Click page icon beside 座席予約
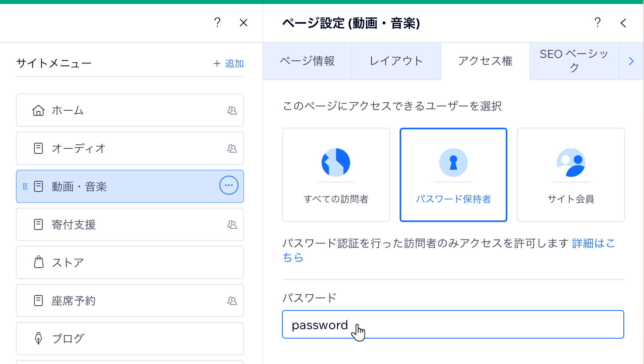 pos(38,301)
